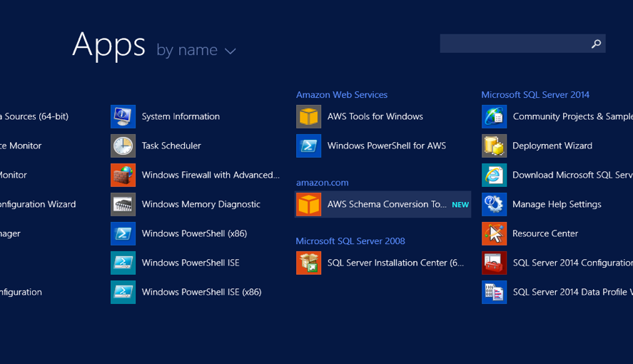Select the Microsoft SQL Server 2008 group header

point(350,241)
